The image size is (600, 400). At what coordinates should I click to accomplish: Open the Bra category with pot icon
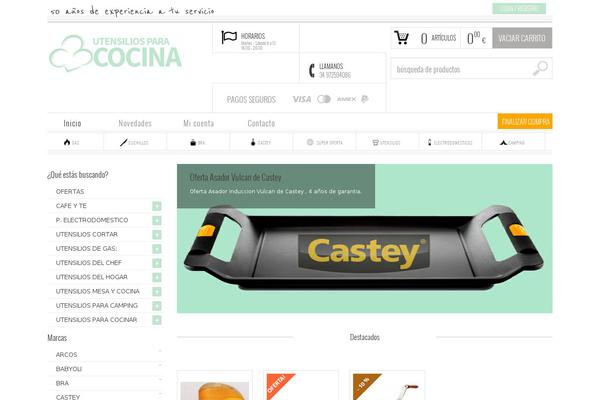[197, 142]
